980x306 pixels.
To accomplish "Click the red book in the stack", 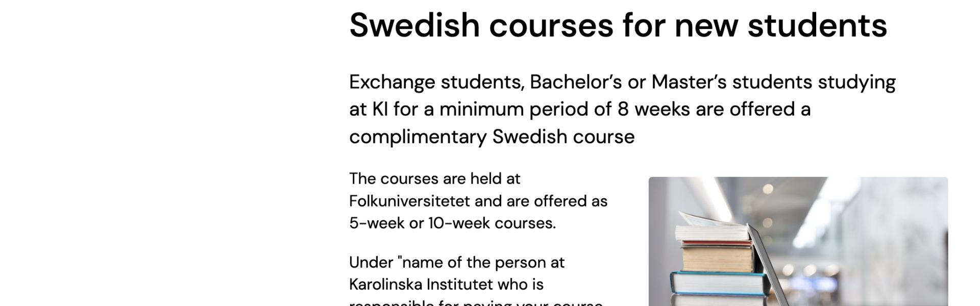I will (717, 243).
